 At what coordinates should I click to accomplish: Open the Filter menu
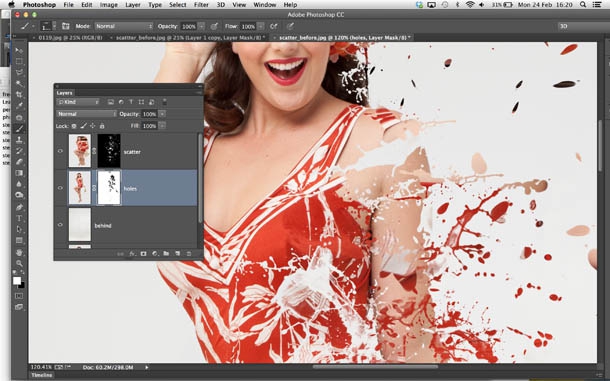(201, 5)
